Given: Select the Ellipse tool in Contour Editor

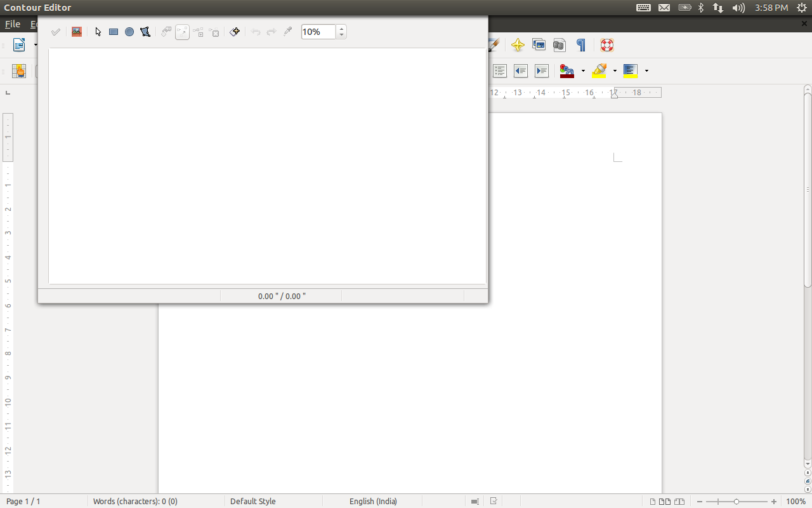Looking at the screenshot, I should [x=129, y=32].
